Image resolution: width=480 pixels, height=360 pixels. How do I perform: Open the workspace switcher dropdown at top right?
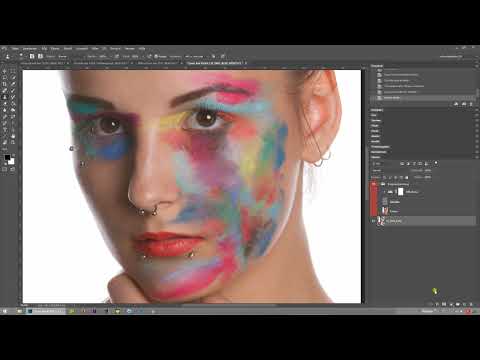click(451, 57)
